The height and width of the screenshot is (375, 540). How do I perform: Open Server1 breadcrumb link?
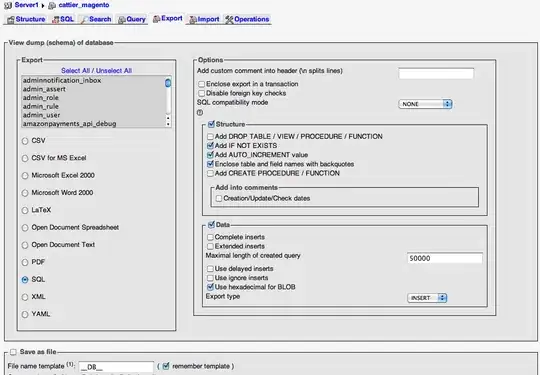tap(27, 5)
